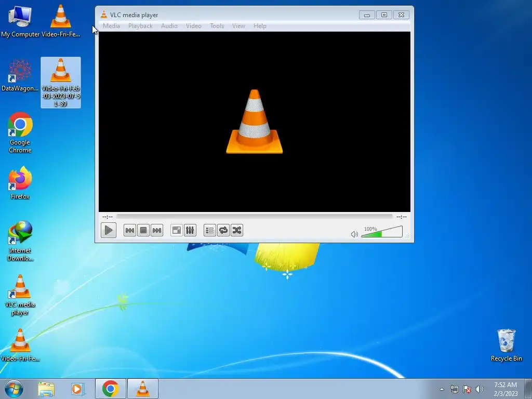532x399 pixels.
Task: Open Windows Media Player from taskbar
Action: coord(78,389)
